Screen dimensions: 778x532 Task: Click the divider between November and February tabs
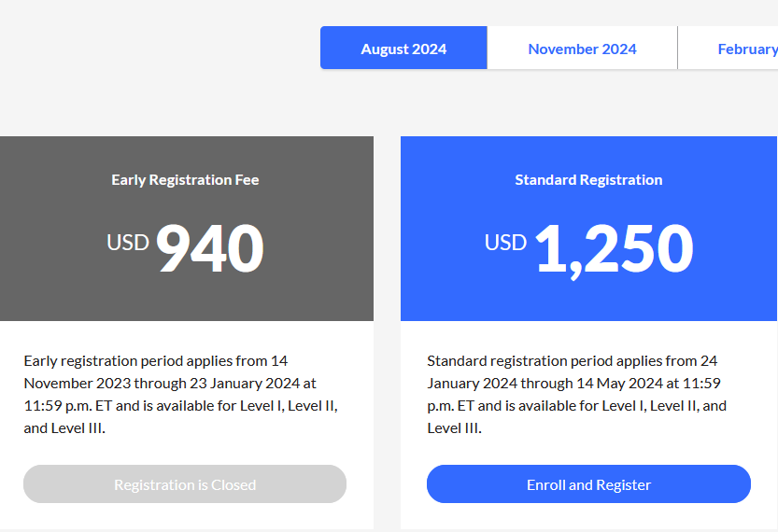pos(677,49)
